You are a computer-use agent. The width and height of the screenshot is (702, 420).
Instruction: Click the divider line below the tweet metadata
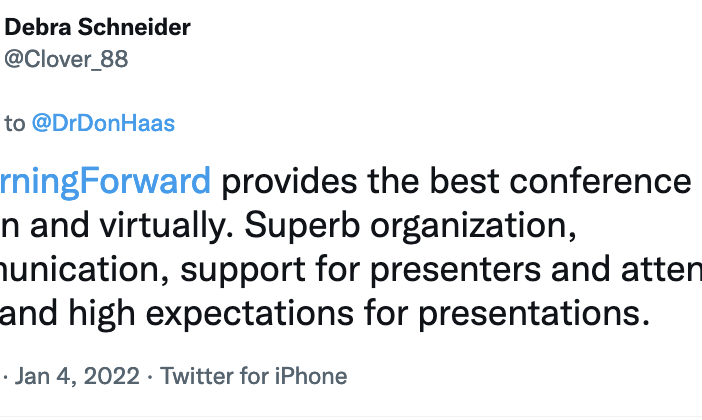click(x=351, y=416)
